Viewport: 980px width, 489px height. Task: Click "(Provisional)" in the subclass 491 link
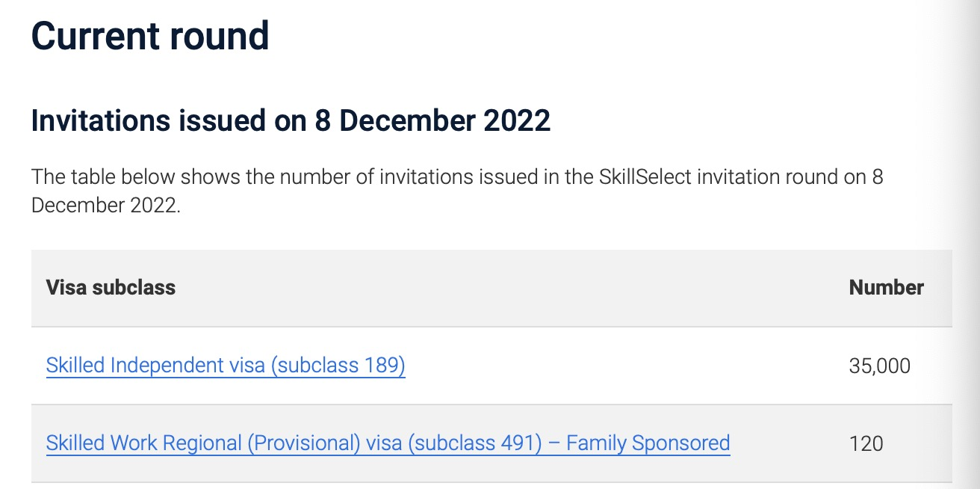click(304, 443)
